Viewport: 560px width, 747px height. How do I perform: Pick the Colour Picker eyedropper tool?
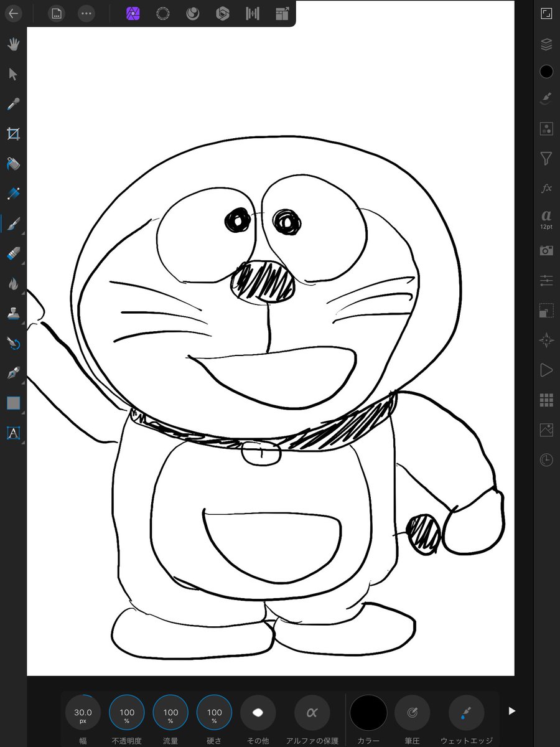pos(13,104)
